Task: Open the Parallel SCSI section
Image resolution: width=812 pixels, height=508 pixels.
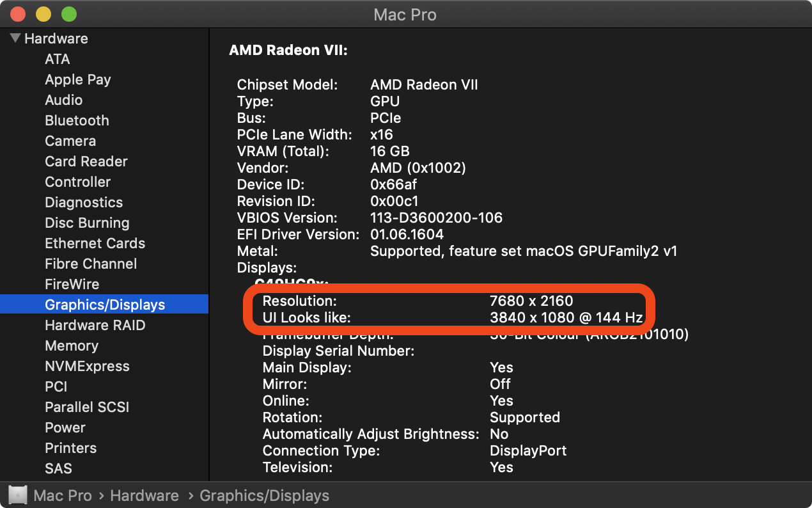Action: pos(87,407)
